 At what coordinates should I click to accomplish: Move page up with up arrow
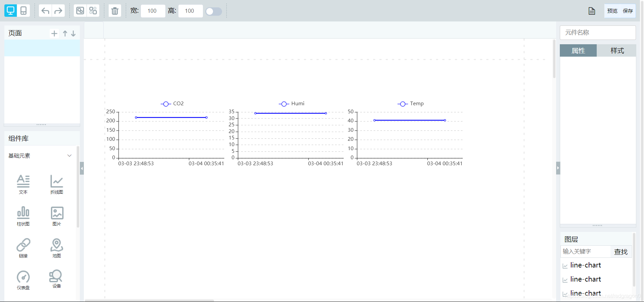pyautogui.click(x=65, y=33)
